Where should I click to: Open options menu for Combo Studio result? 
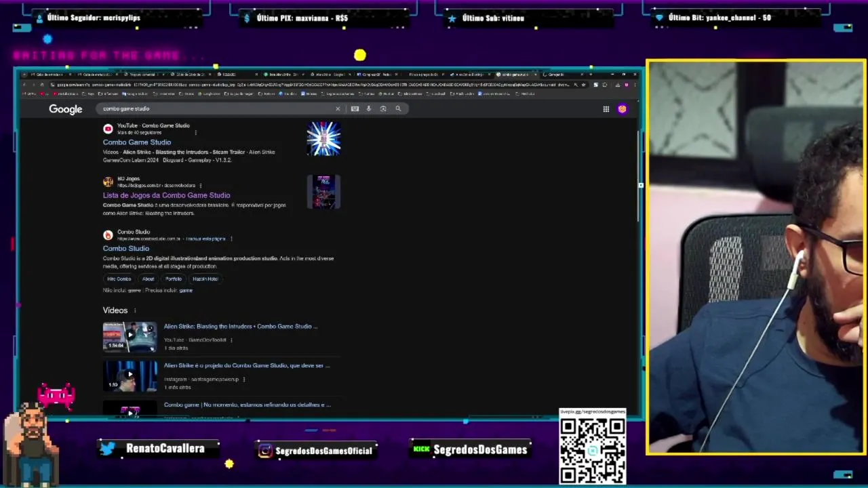pyautogui.click(x=231, y=239)
